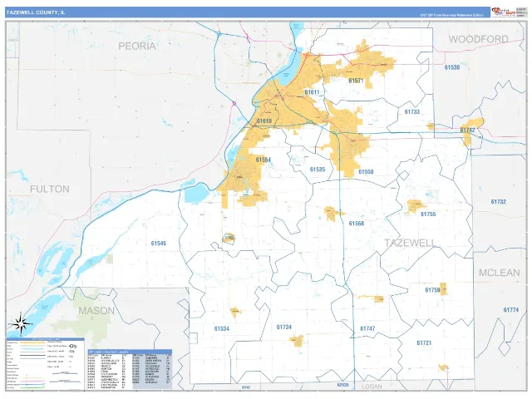Click the ZIP code index table header

130,352
